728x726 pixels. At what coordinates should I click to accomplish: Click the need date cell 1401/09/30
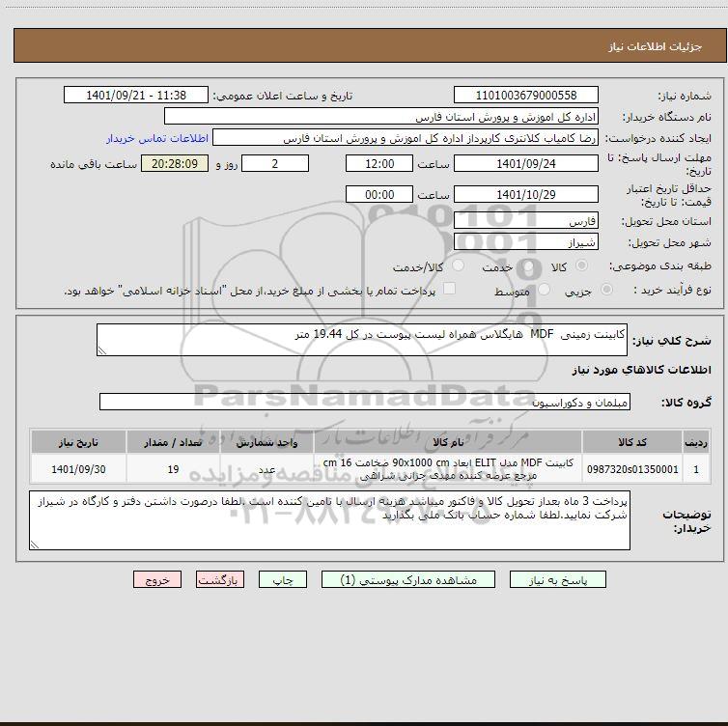pos(78,469)
